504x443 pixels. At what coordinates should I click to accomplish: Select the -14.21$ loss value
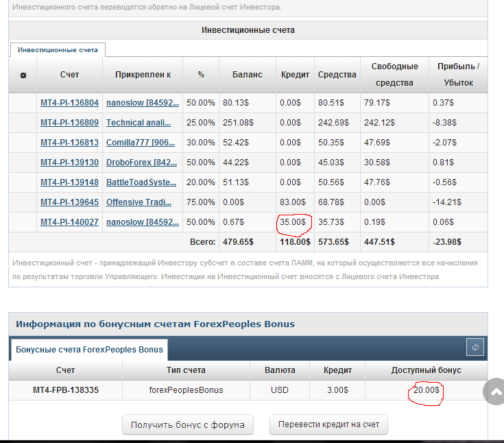[x=447, y=202]
